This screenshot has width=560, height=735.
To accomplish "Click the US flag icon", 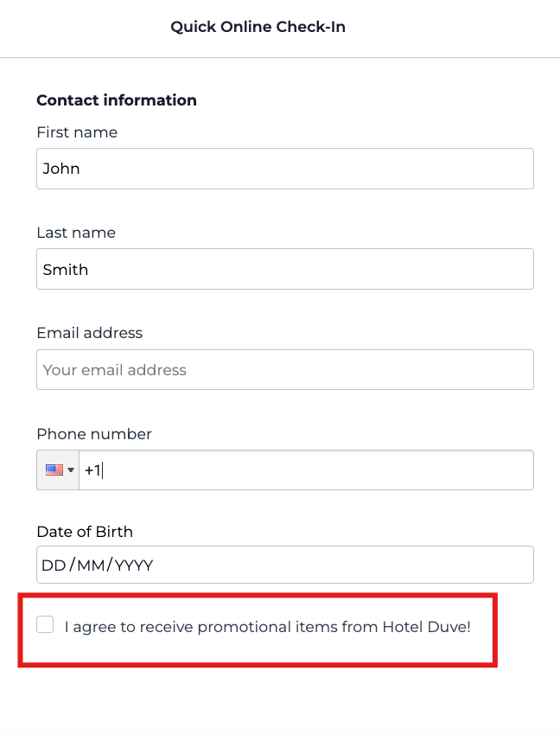I will (x=54, y=470).
